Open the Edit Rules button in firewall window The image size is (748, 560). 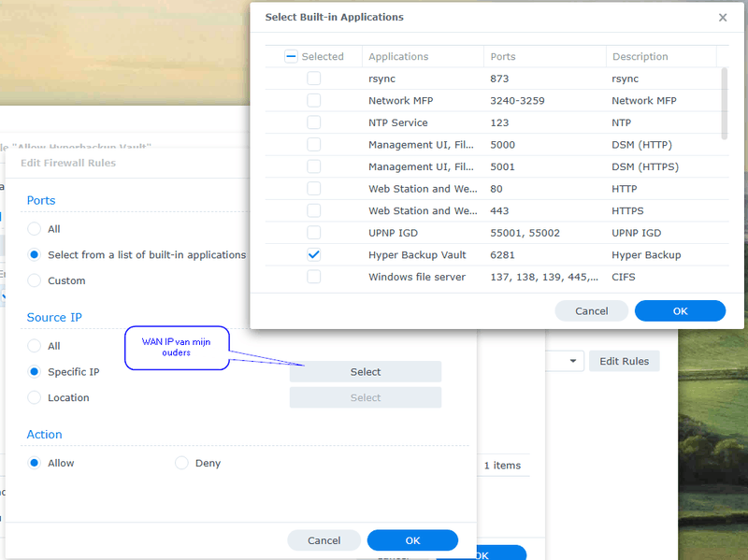click(624, 361)
